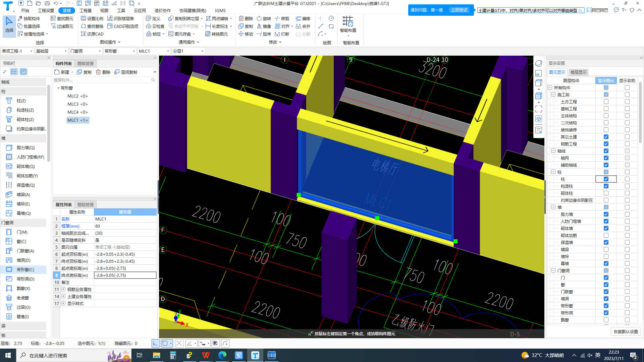
Task: Open the 分层1 layer dropdown
Action: click(188, 51)
